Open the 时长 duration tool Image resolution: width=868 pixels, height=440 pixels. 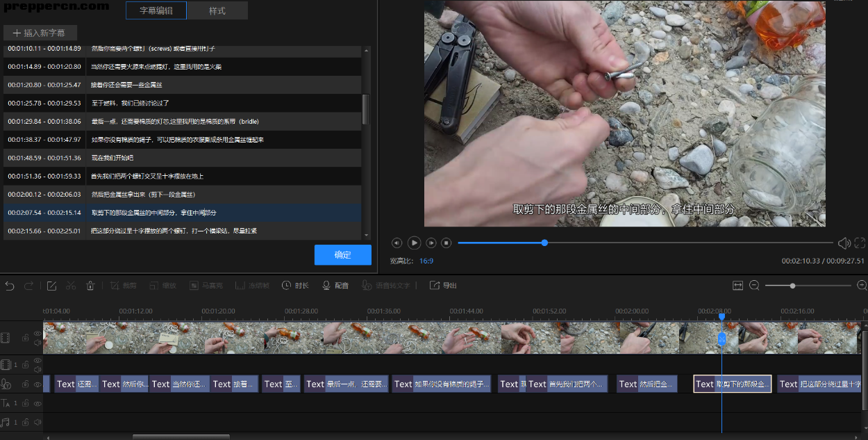295,286
